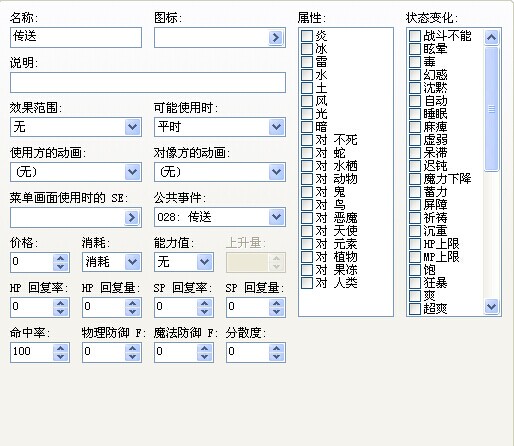Increase SP 回复率 with up arrow
Image resolution: width=514 pixels, height=446 pixels.
pos(204,303)
